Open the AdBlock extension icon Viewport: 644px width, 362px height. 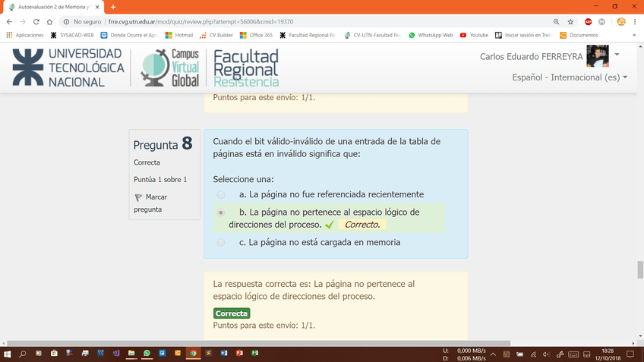(589, 22)
